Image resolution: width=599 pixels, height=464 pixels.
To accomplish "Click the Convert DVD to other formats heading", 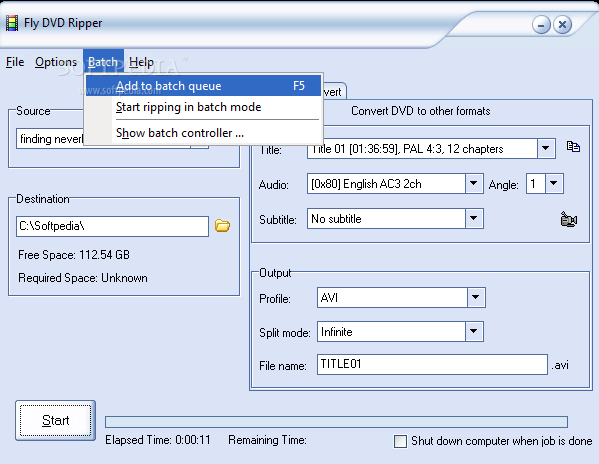I will 421,111.
